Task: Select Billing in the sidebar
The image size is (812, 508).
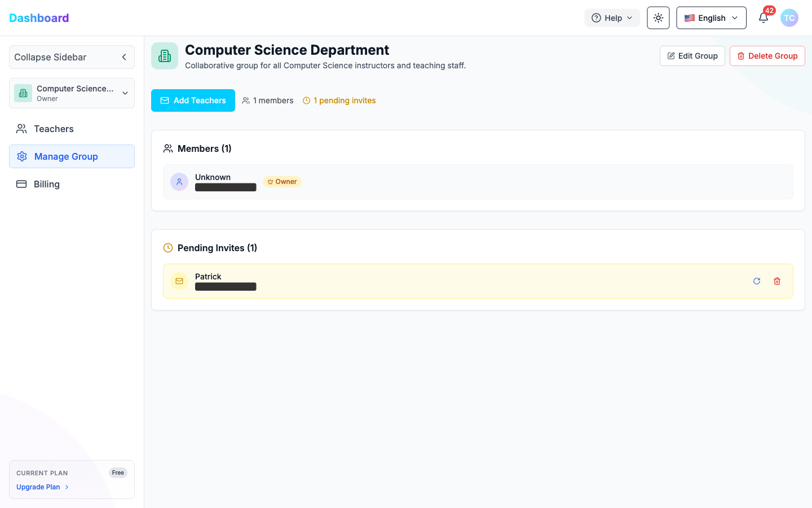Action: [x=47, y=183]
